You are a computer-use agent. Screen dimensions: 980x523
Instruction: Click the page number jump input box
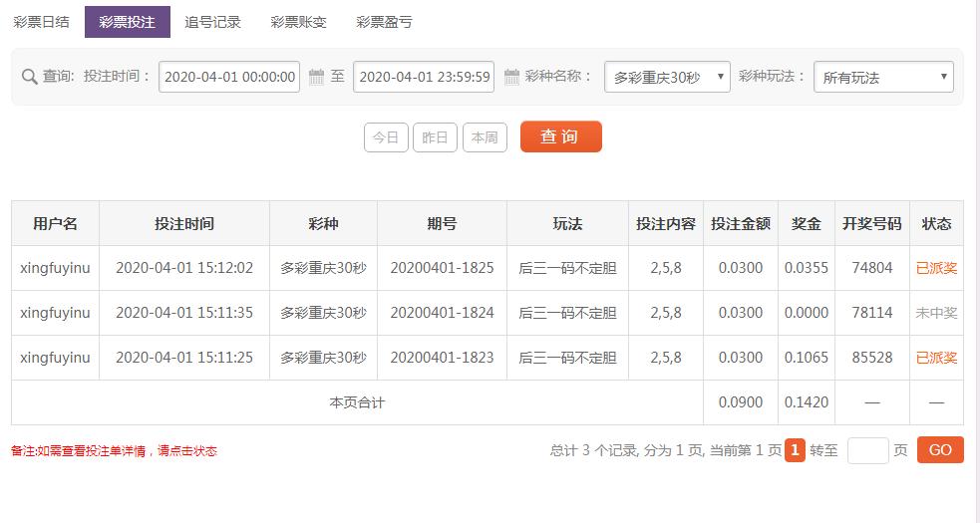pyautogui.click(x=867, y=450)
